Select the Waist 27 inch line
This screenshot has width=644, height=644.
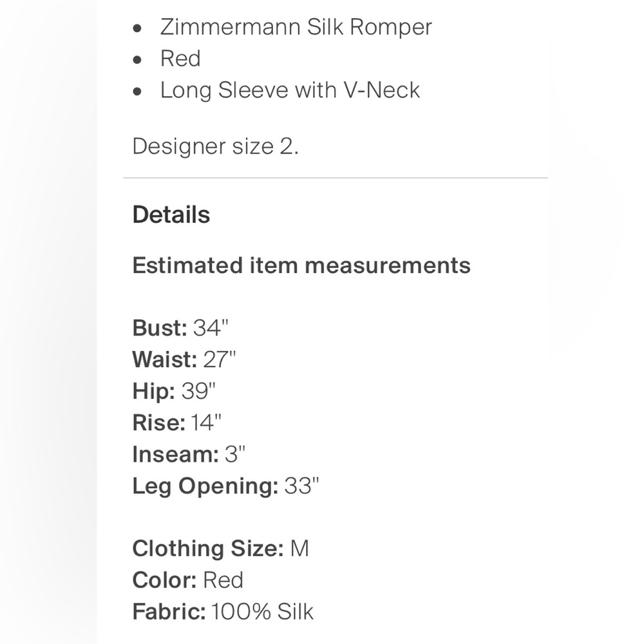184,359
